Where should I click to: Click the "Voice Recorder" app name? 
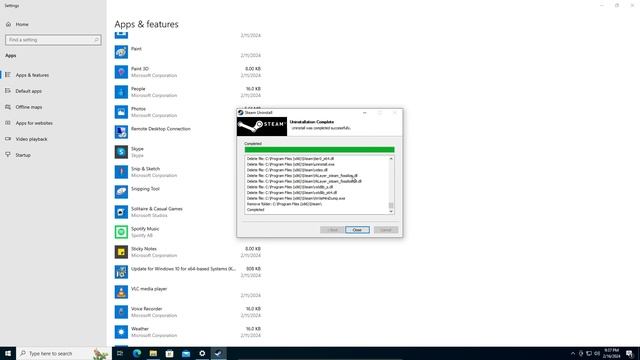tap(147, 309)
